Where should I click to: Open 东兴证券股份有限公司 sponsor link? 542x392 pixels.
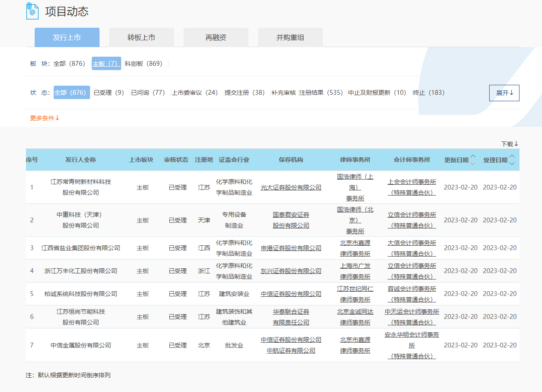[x=291, y=271]
